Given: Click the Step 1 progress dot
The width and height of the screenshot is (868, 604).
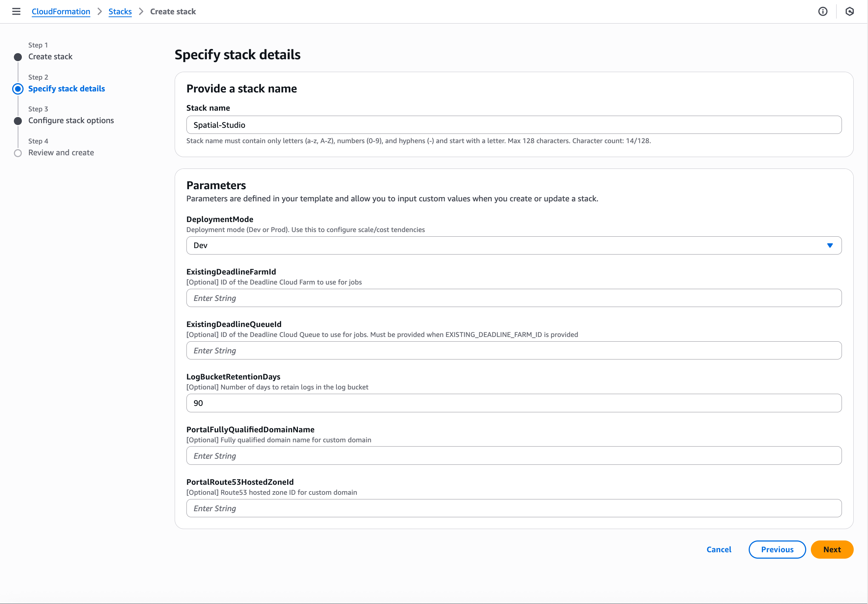Looking at the screenshot, I should tap(18, 57).
